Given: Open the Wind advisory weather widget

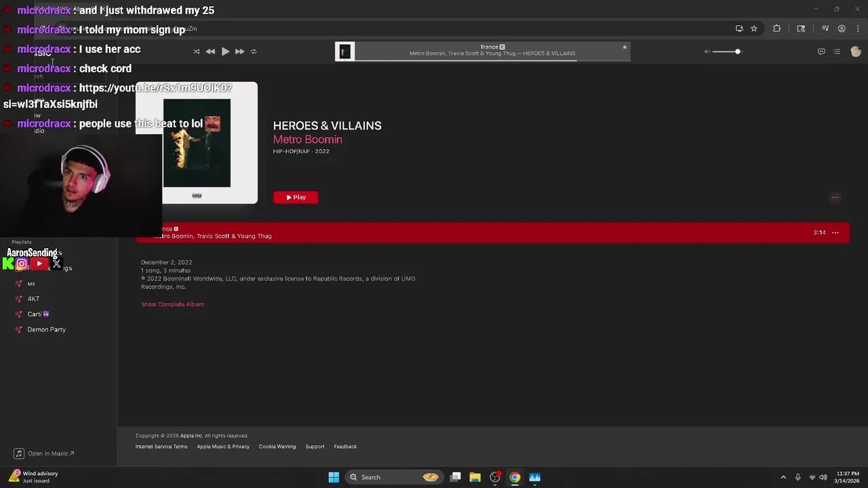Looking at the screenshot, I should point(34,477).
